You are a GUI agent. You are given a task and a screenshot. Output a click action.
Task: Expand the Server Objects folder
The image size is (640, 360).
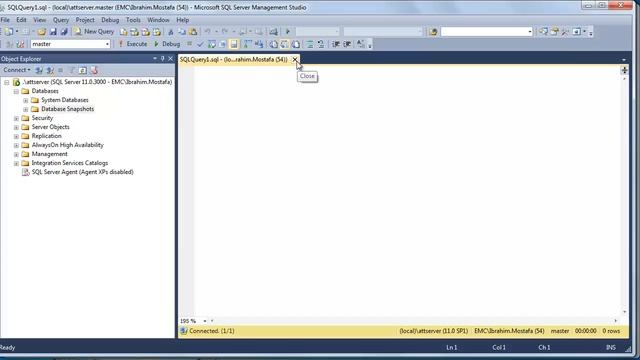pyautogui.click(x=16, y=127)
